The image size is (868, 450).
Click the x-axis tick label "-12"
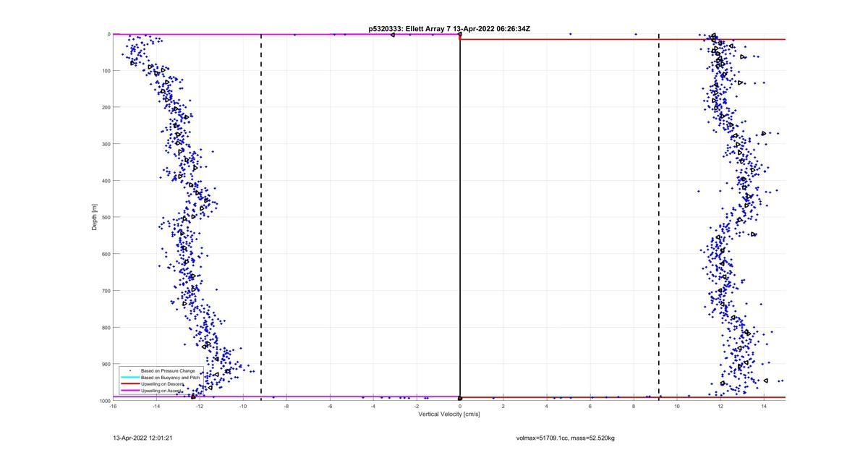(200, 406)
